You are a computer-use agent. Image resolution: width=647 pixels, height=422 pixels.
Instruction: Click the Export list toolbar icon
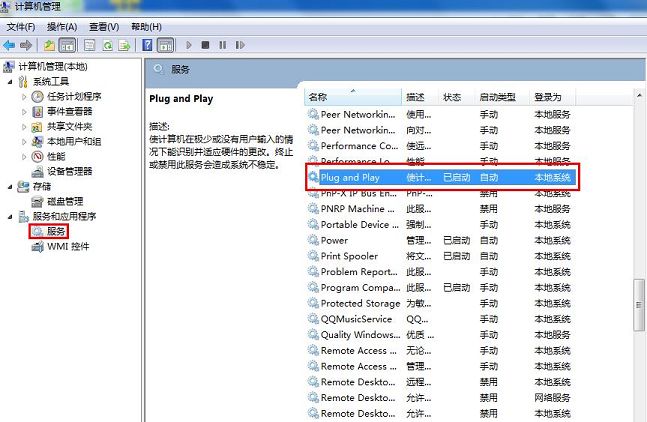point(125,45)
